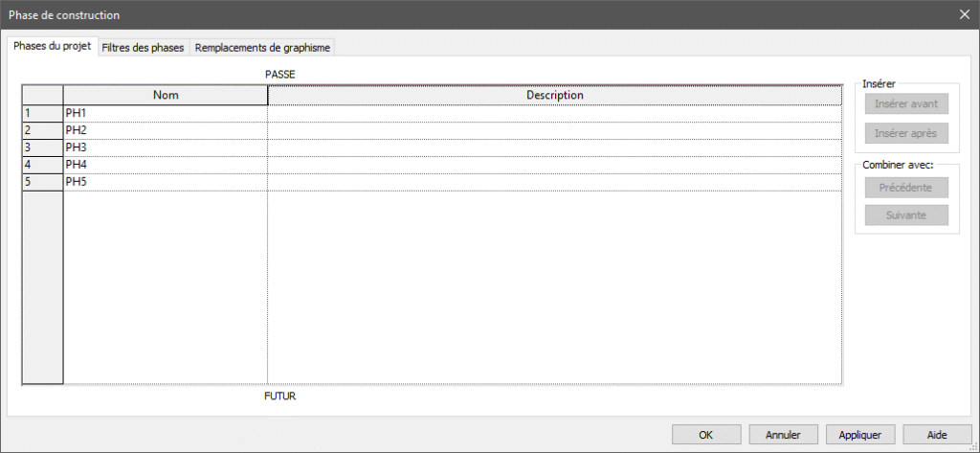Select the PH1 name cell
Image resolution: width=980 pixels, height=453 pixels.
coord(165,114)
